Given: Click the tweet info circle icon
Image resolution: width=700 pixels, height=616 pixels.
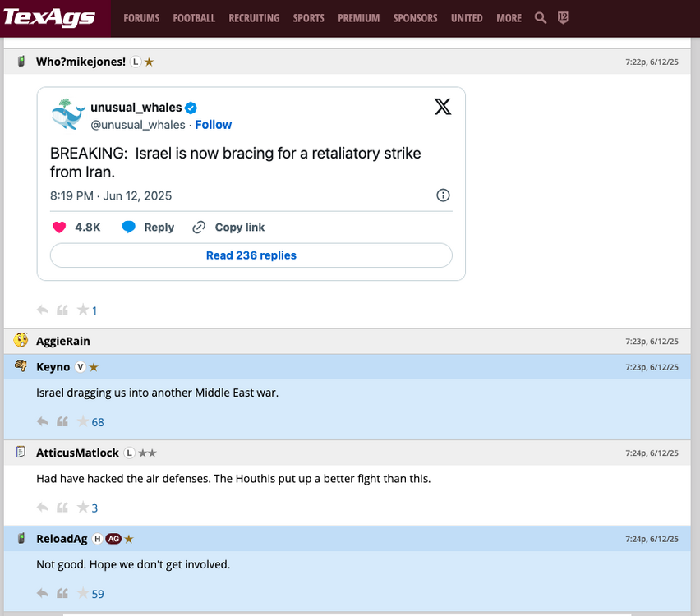Looking at the screenshot, I should pos(443,195).
